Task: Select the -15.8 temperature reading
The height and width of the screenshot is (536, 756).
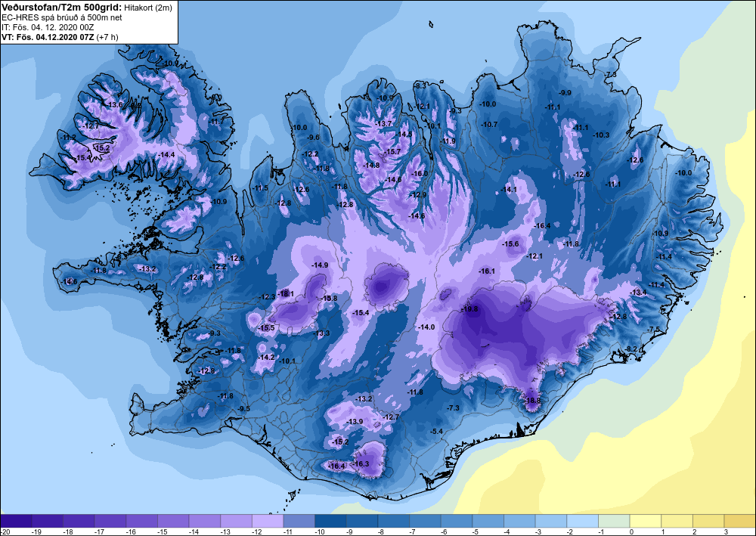Action: pyautogui.click(x=330, y=299)
